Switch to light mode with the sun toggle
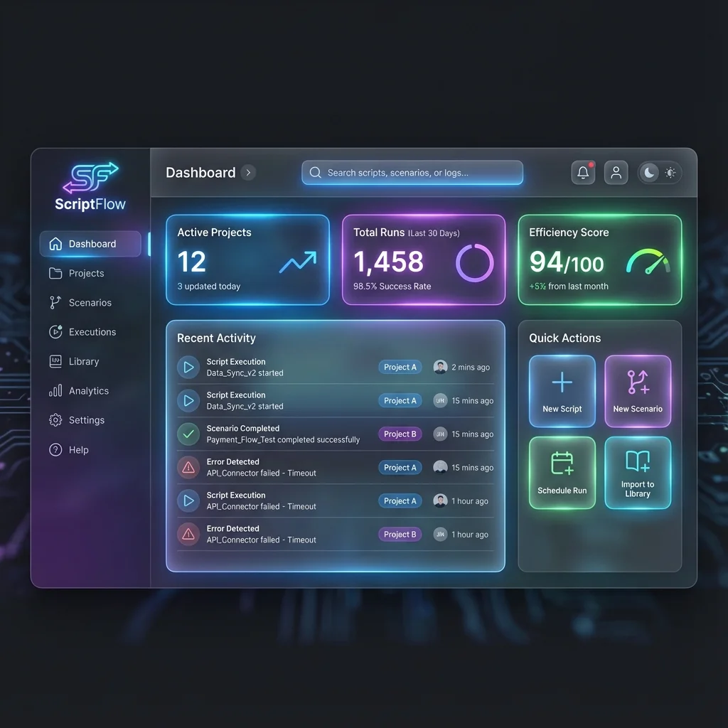This screenshot has height=728, width=728. coord(671,172)
